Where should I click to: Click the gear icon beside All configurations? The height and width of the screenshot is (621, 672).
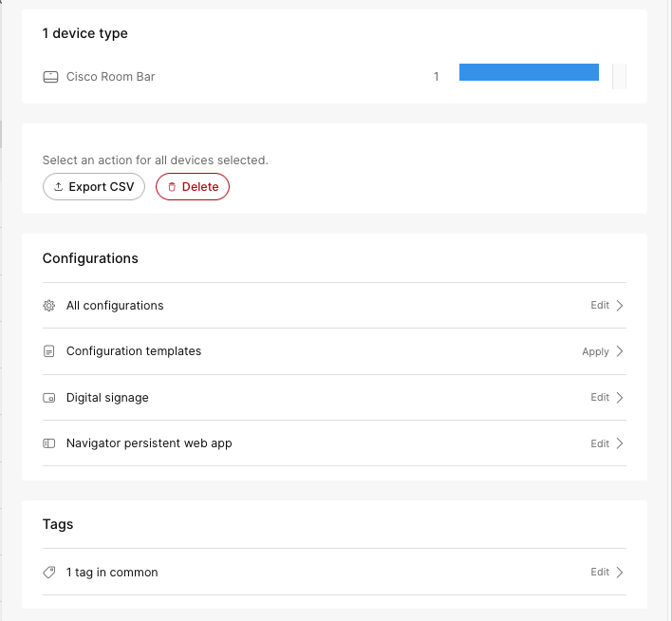click(50, 306)
